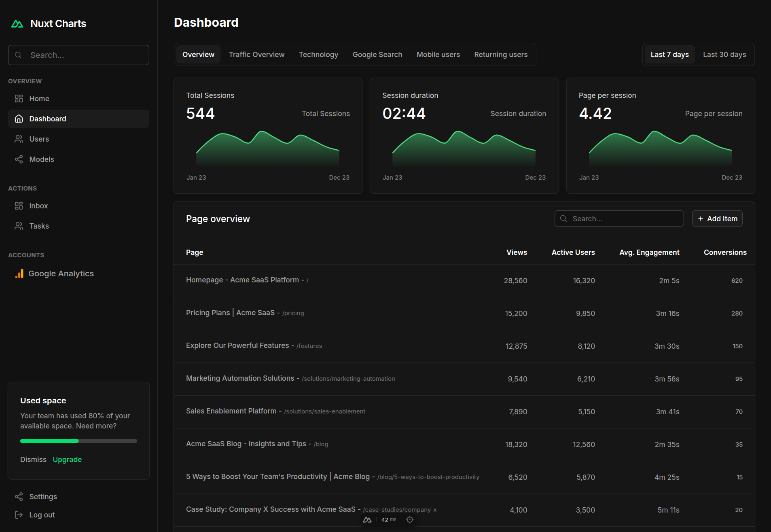Screen dimensions: 771x532
Task: Click the Nuxt devtools logo at bottom
Action: click(367, 520)
